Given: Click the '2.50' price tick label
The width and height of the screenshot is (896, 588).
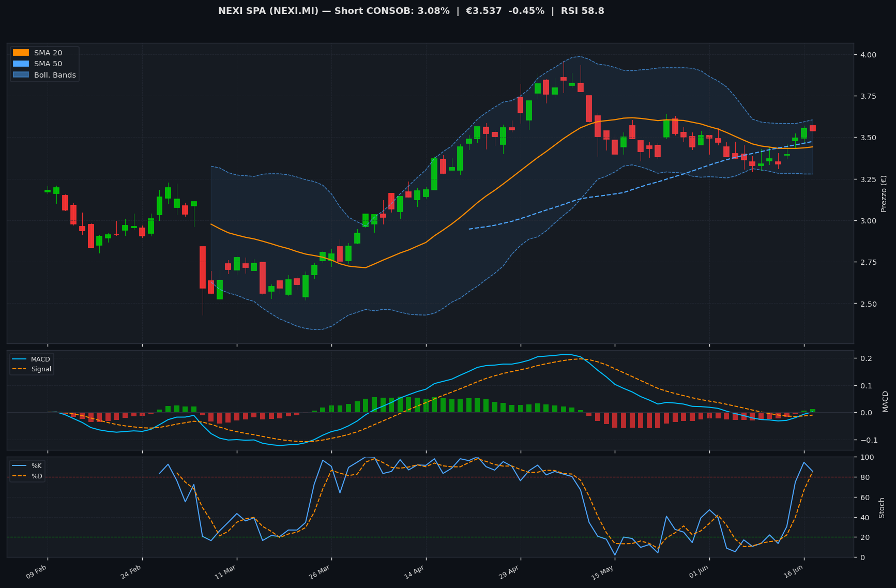Looking at the screenshot, I should (x=868, y=304).
